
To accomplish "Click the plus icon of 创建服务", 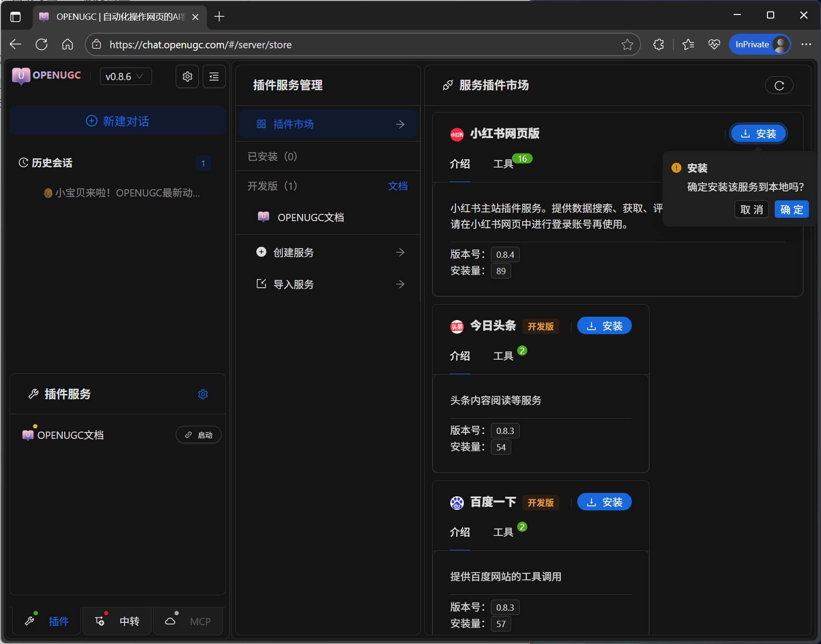I will (x=261, y=252).
